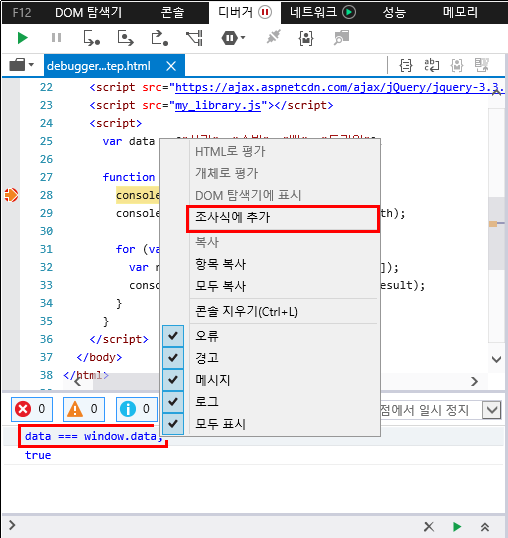
Task: Click the true console result
Action: (x=38, y=455)
